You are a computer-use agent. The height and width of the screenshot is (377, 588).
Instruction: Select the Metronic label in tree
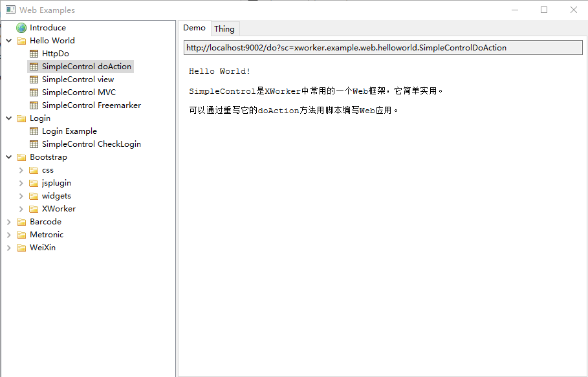47,235
